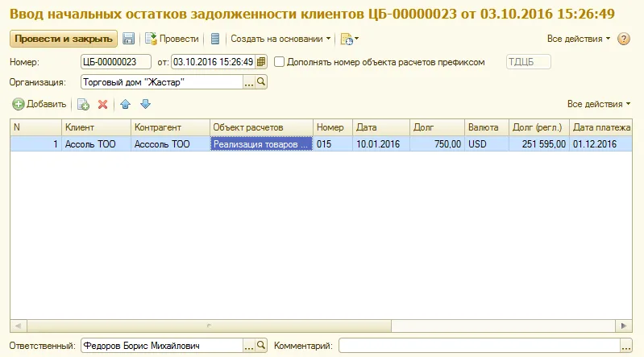Click the horizontal scrollbar left arrow
The height and width of the screenshot is (357, 644).
pyautogui.click(x=18, y=326)
